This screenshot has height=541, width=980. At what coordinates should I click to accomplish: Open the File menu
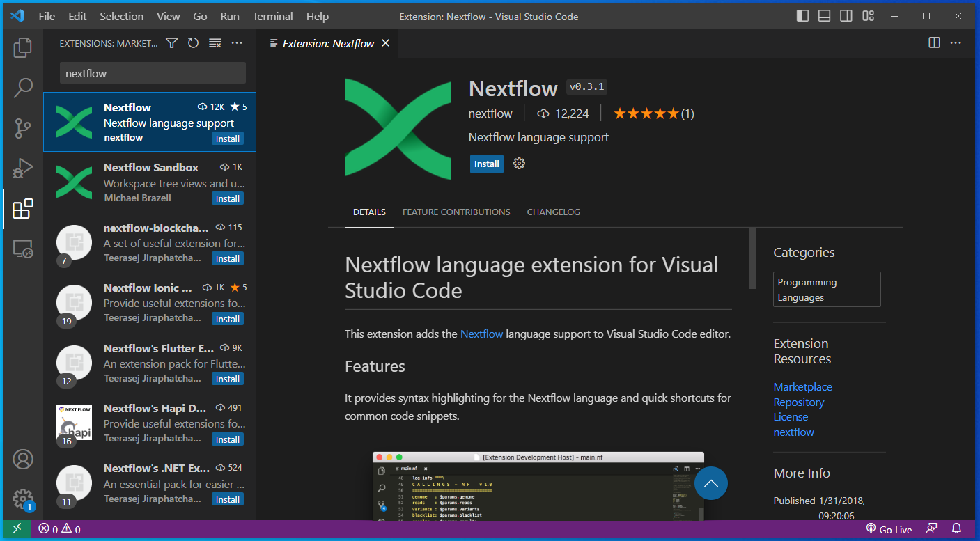point(47,16)
